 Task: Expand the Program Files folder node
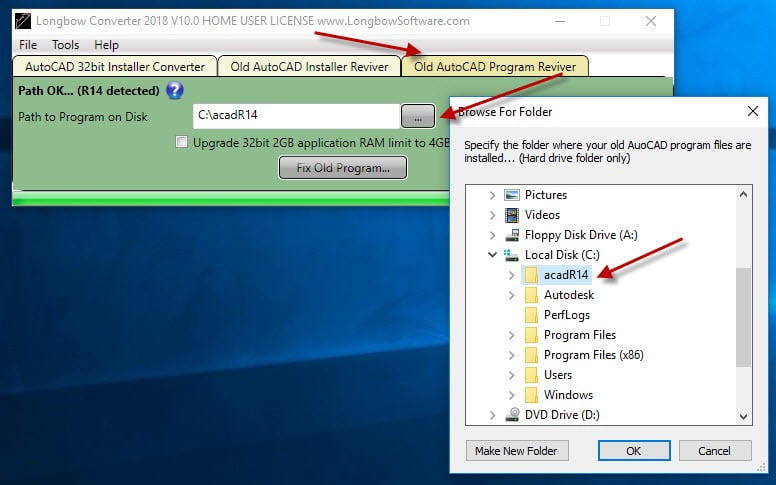512,335
